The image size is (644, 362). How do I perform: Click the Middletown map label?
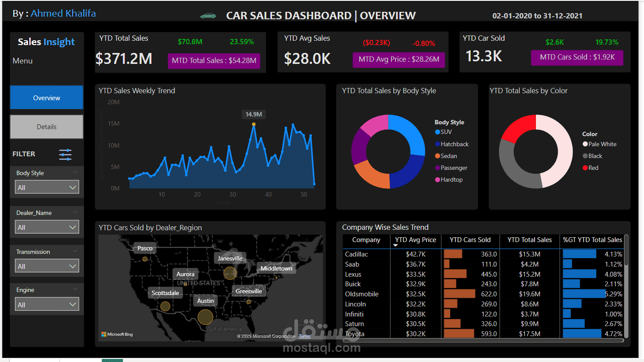[276, 268]
